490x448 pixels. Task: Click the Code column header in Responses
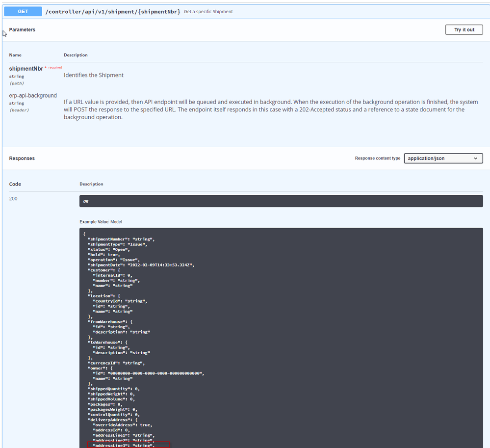[15, 184]
